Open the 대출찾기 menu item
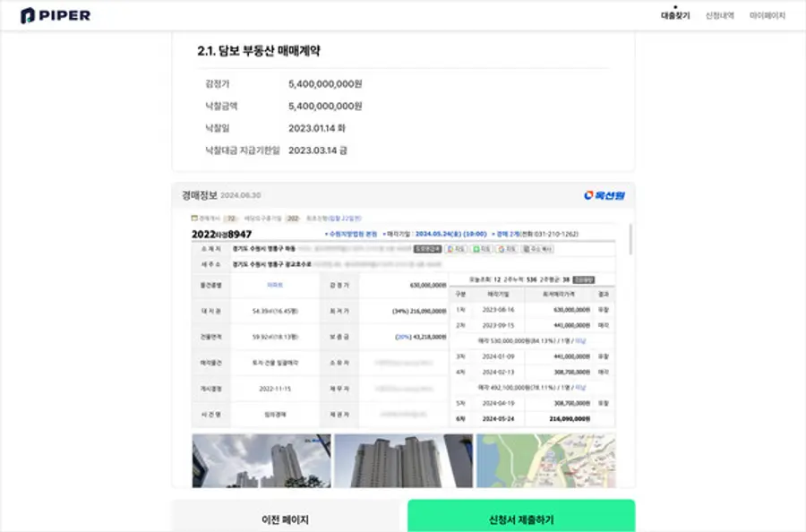The height and width of the screenshot is (532, 806). (x=675, y=15)
